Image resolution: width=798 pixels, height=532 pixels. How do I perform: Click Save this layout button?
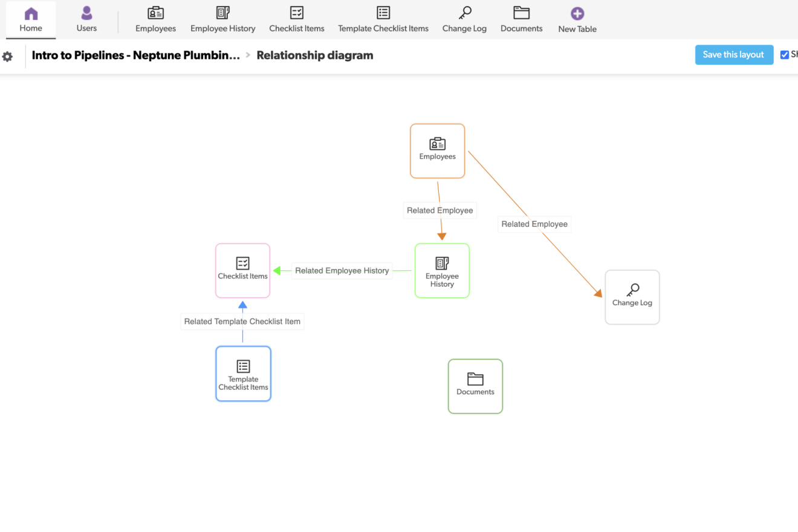click(734, 54)
